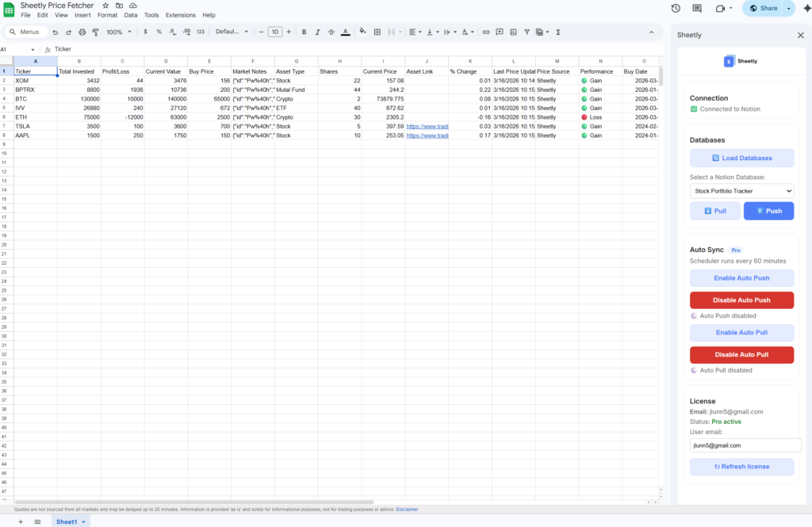Click the Refresh license button
Screen dimensions: 812x527
(741, 467)
